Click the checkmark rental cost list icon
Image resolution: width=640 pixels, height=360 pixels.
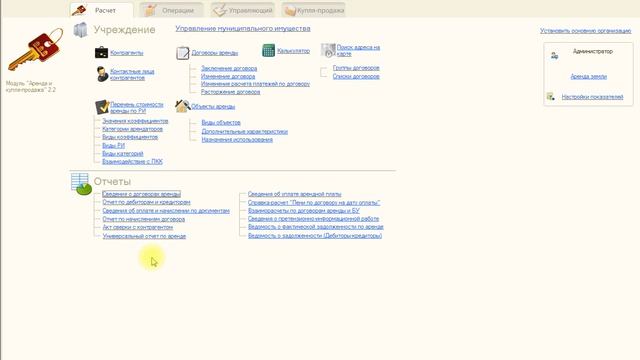102,107
